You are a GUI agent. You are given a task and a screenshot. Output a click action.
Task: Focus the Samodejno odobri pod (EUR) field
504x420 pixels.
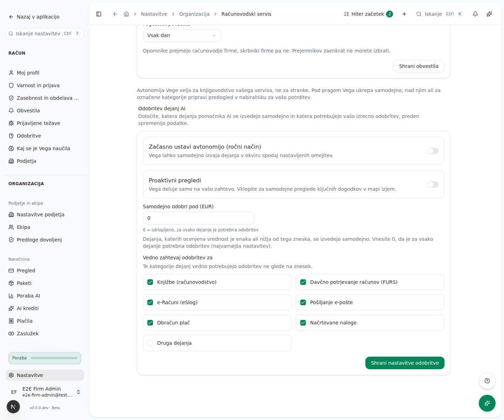click(199, 218)
